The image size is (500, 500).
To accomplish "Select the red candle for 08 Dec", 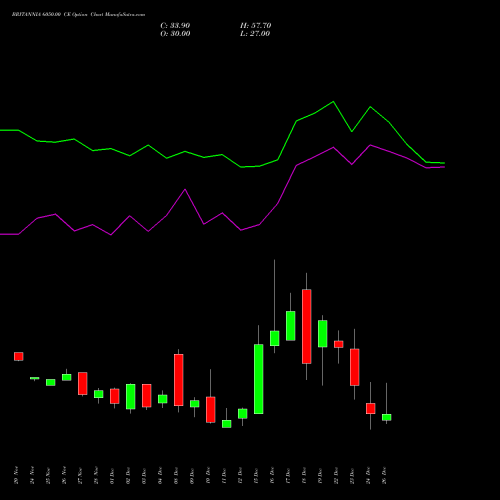I will pyautogui.click(x=179, y=380).
